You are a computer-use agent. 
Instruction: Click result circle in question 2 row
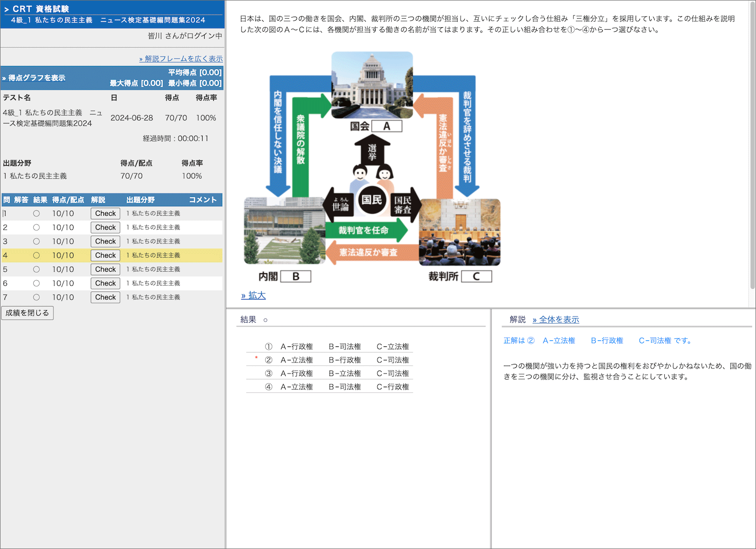36,227
